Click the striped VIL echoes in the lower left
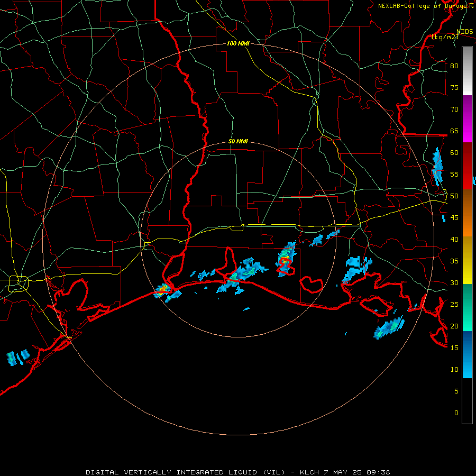 [18, 358]
